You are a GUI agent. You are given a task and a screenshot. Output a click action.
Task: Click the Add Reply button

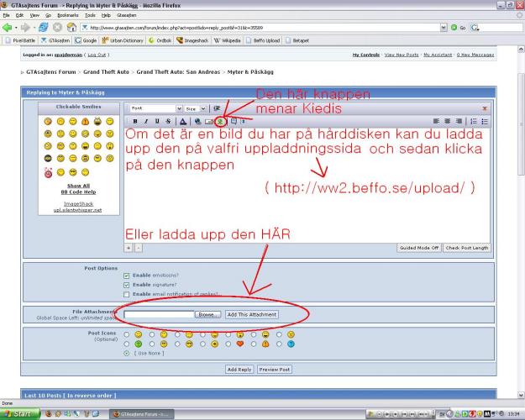coord(239,370)
